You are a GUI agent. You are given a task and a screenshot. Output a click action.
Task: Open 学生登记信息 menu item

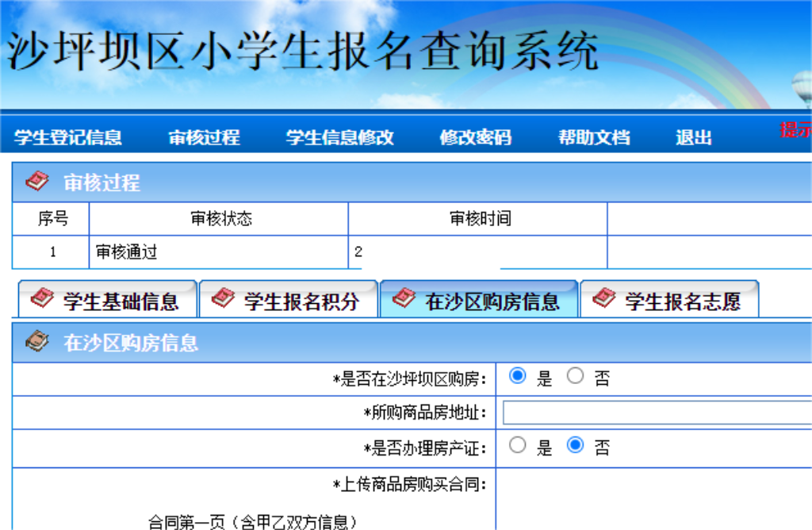point(68,137)
